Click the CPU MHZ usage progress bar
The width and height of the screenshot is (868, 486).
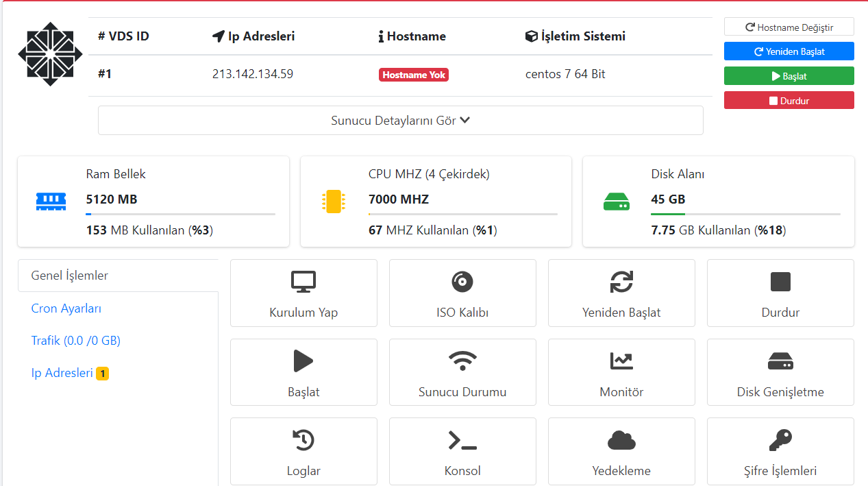(x=463, y=215)
